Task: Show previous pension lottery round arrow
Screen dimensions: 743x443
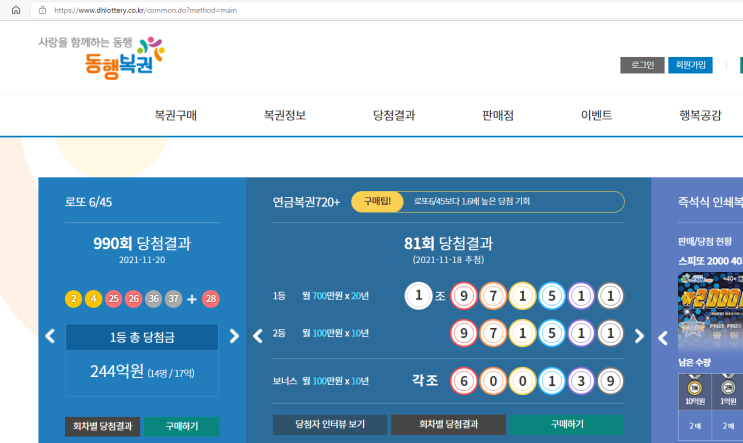Action: point(258,336)
